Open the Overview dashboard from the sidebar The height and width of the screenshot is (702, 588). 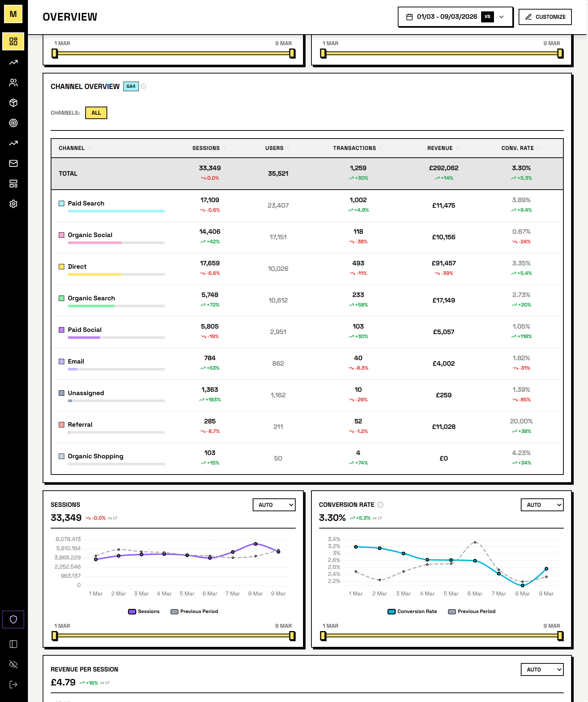pos(13,41)
